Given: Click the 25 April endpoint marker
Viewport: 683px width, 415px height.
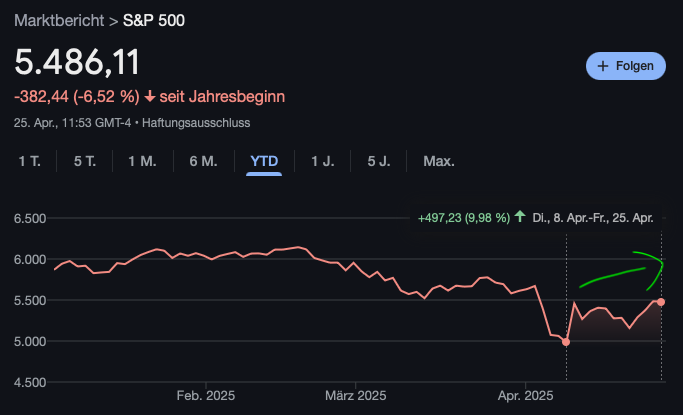Looking at the screenshot, I should point(661,302).
